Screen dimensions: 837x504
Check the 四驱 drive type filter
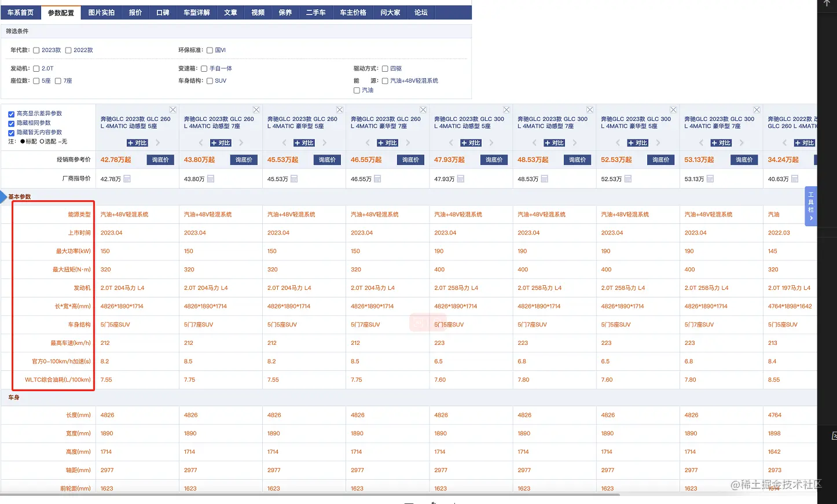(385, 68)
